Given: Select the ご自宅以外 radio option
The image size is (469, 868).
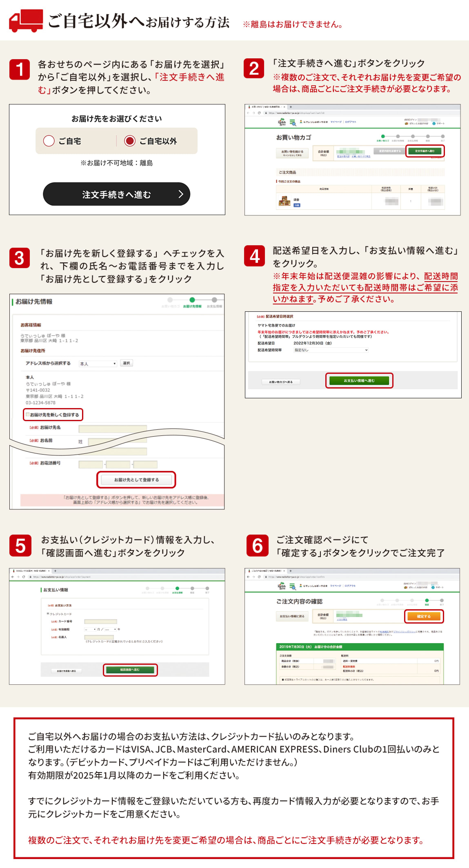Looking at the screenshot, I should 130,141.
